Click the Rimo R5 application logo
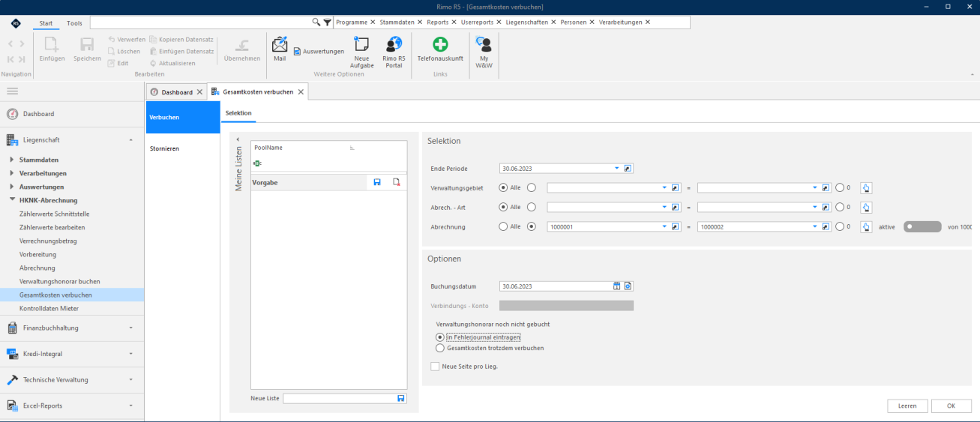Screen dimensions: 980x422 [x=16, y=23]
